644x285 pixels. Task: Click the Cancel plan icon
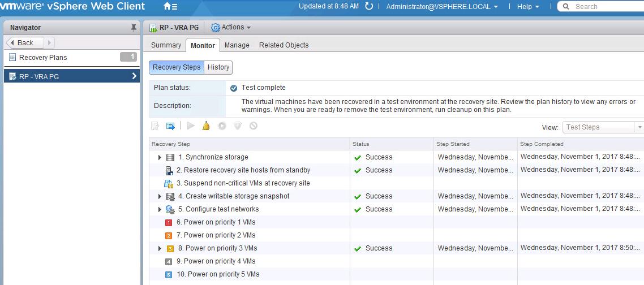pyautogui.click(x=254, y=126)
